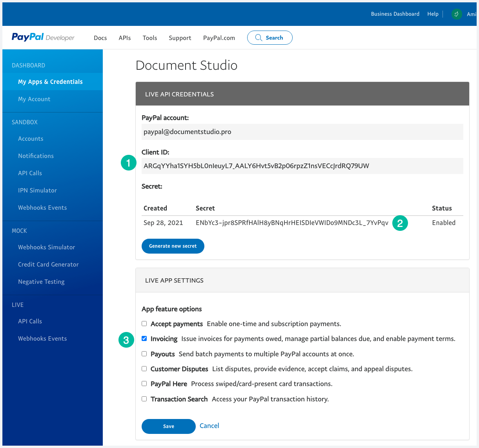Screen dimensions: 479x448
Task: Open the Support menu
Action: 180,38
